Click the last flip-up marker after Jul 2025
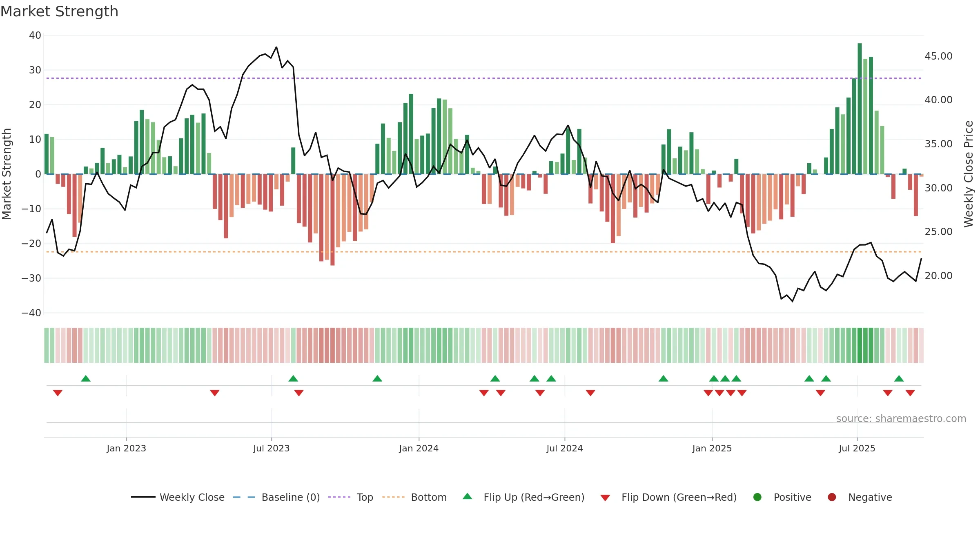The image size is (980, 551). (x=899, y=378)
